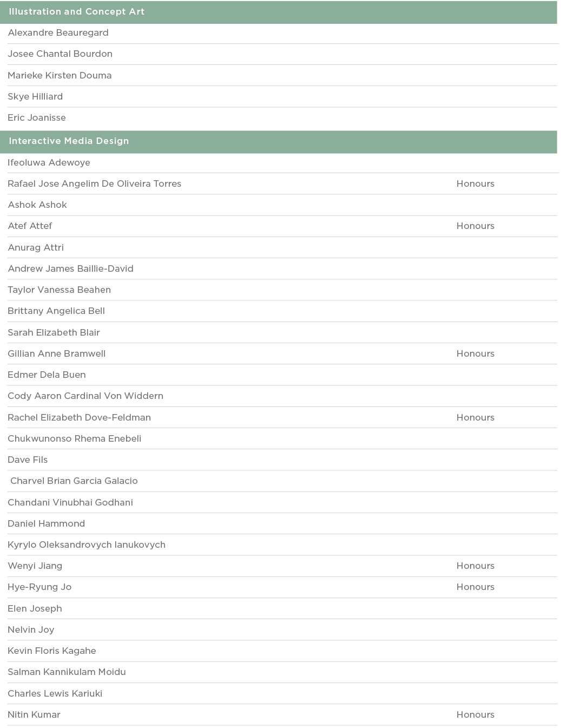Click Honours label beside Atef Attef
561x728 pixels.
point(475,226)
